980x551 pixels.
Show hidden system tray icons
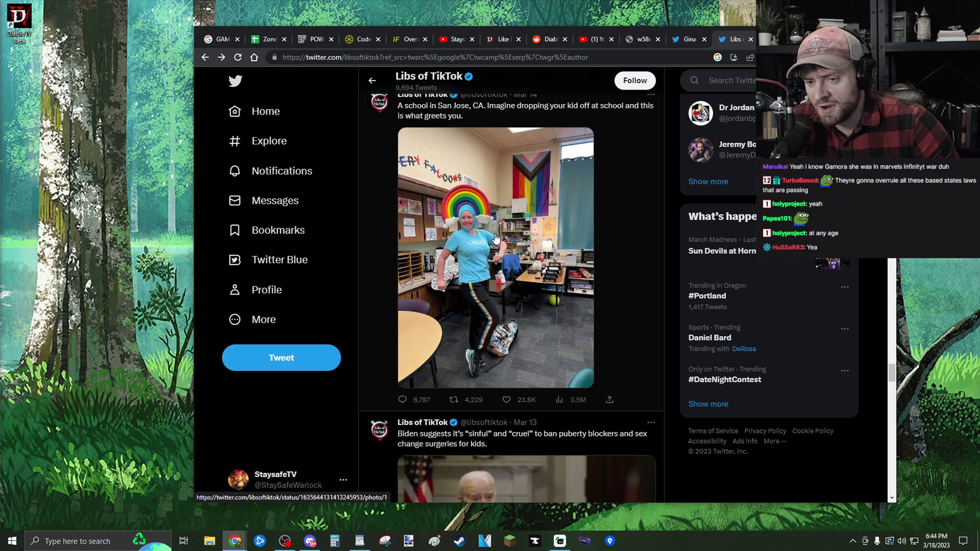pos(853,541)
